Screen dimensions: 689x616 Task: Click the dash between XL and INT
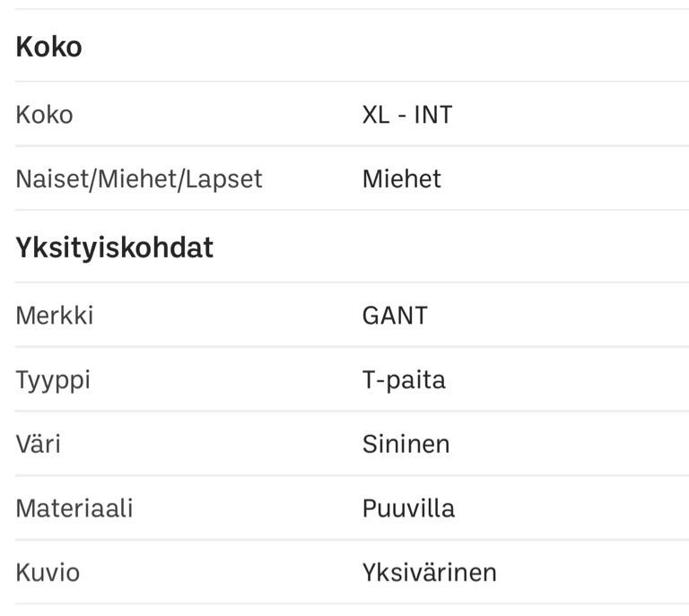403,116
